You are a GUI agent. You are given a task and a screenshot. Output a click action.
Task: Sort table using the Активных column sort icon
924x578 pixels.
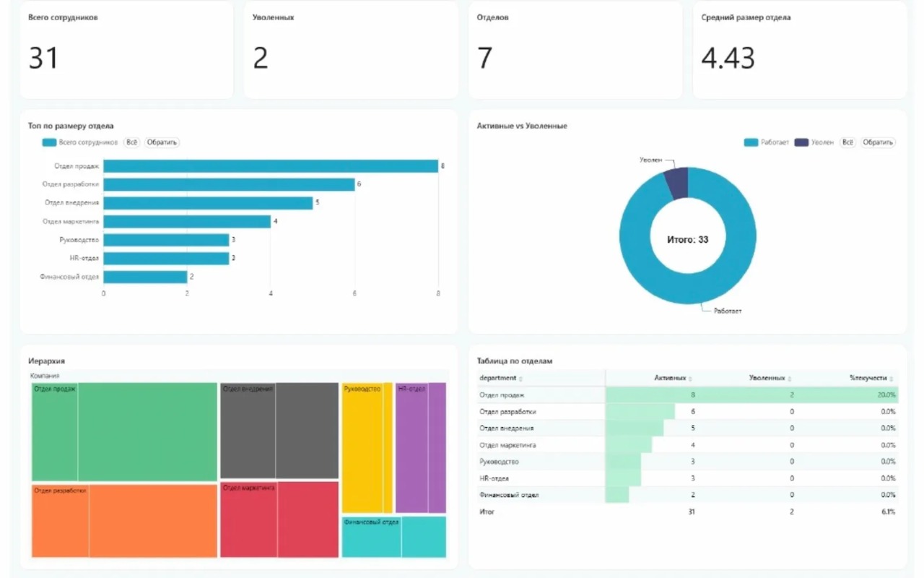coord(691,379)
